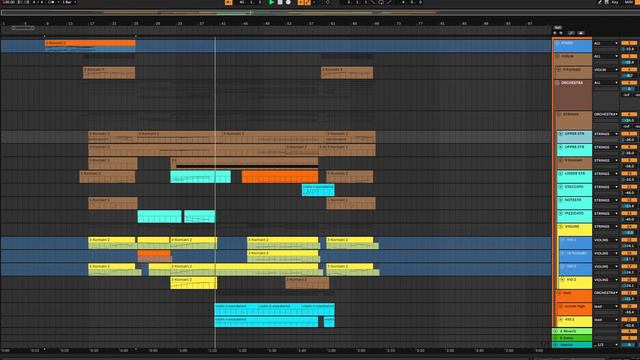Select the violin high track header
The height and width of the screenshot is (360, 640).
pos(575,309)
